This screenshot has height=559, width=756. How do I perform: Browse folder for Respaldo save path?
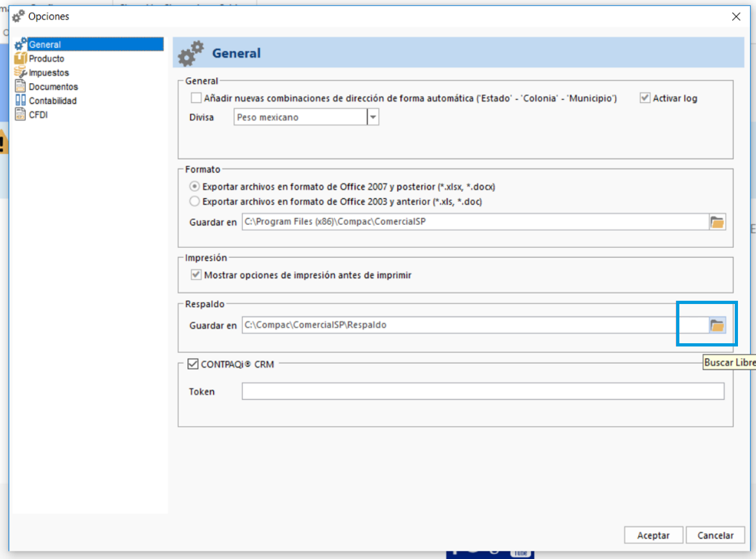pyautogui.click(x=717, y=325)
